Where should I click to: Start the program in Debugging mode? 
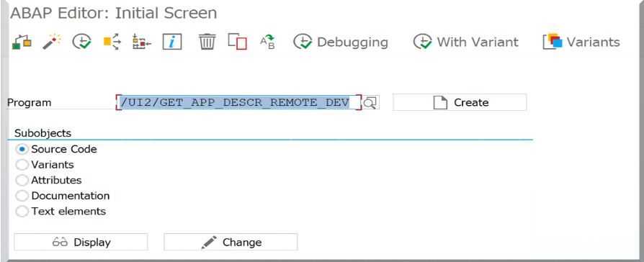pyautogui.click(x=341, y=42)
